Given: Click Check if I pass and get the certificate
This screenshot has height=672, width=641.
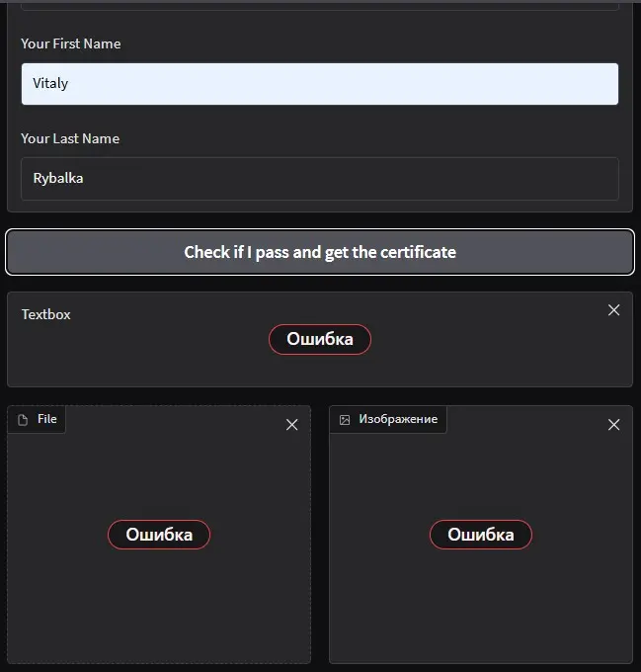Looking at the screenshot, I should coord(320,252).
